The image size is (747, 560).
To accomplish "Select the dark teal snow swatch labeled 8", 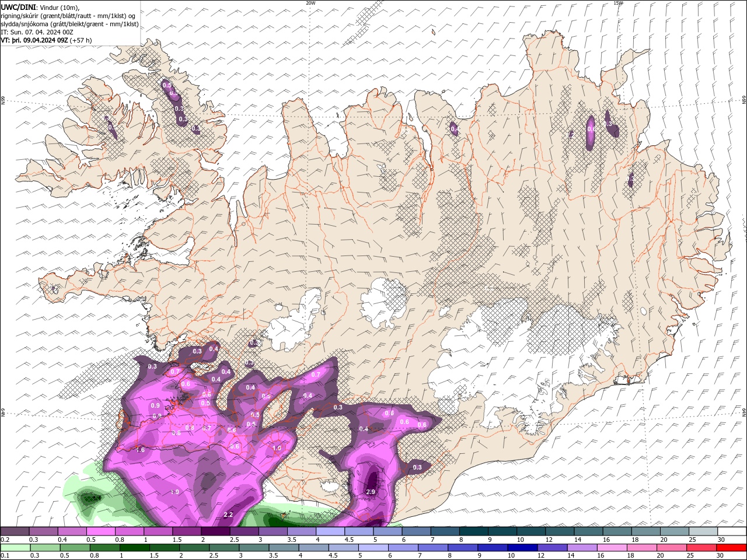I will 473,531.
